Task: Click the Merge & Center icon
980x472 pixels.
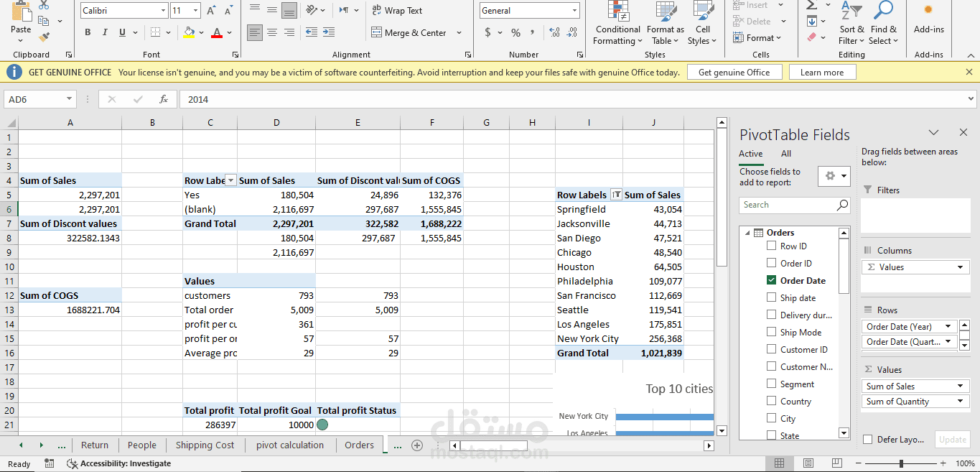Action: tap(377, 32)
